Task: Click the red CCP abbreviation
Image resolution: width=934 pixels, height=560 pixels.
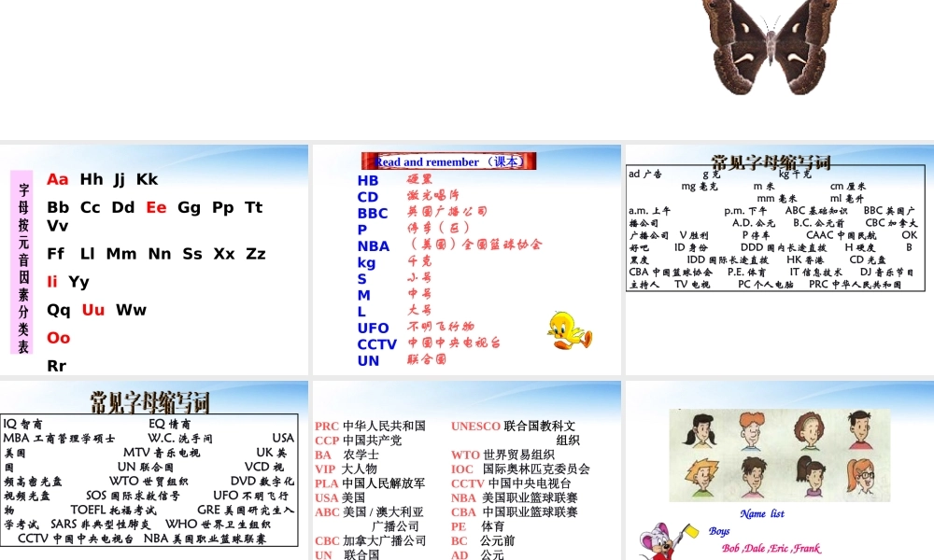Action: click(x=326, y=441)
